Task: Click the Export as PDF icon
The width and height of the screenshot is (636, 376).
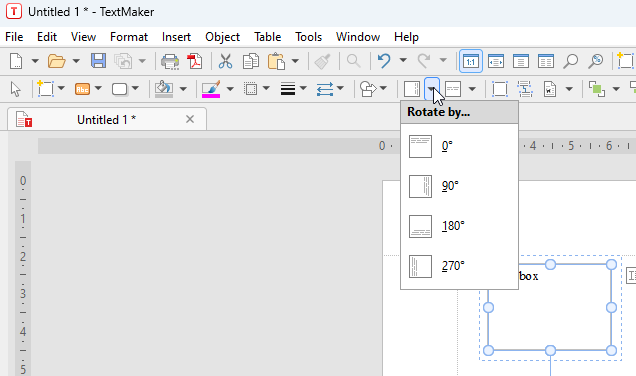Action: pyautogui.click(x=195, y=61)
